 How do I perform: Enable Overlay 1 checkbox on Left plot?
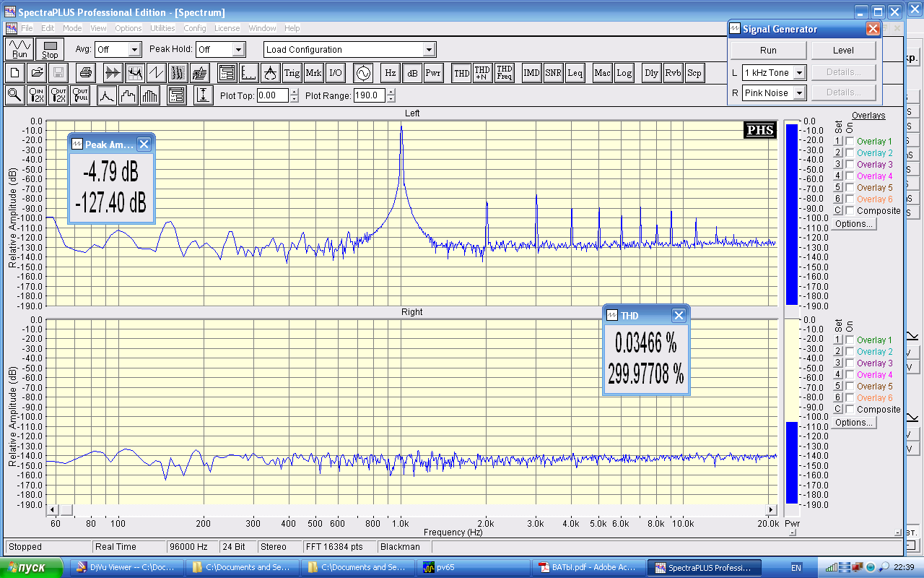[x=850, y=142]
